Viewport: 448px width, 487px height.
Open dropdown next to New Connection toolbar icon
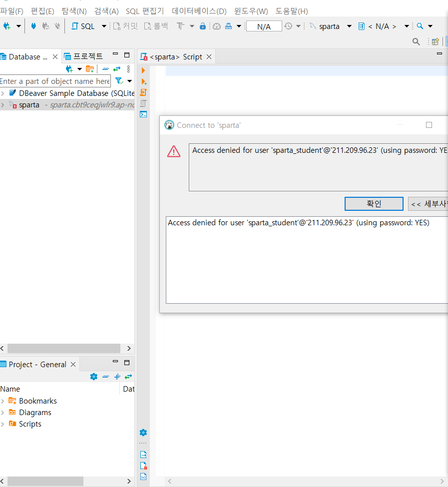pos(18,26)
